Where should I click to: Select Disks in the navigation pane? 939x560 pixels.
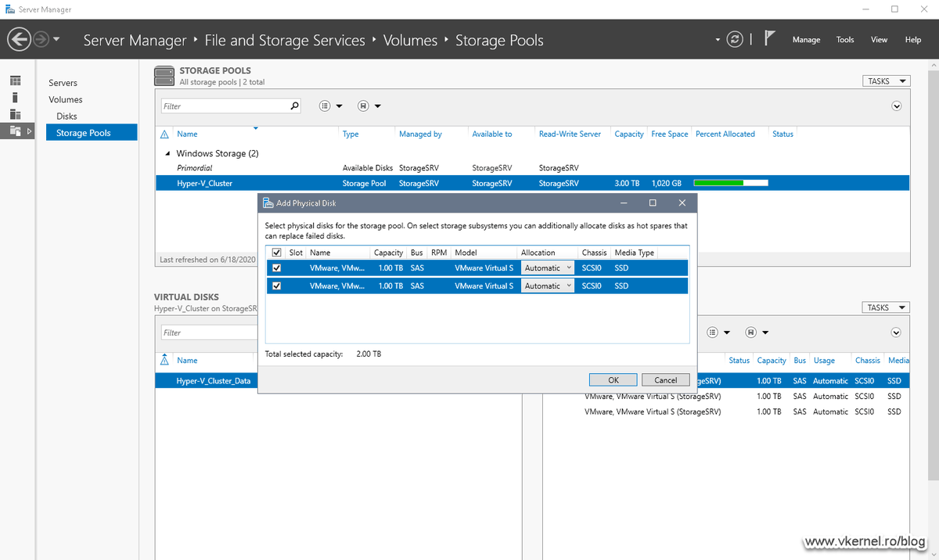(67, 117)
